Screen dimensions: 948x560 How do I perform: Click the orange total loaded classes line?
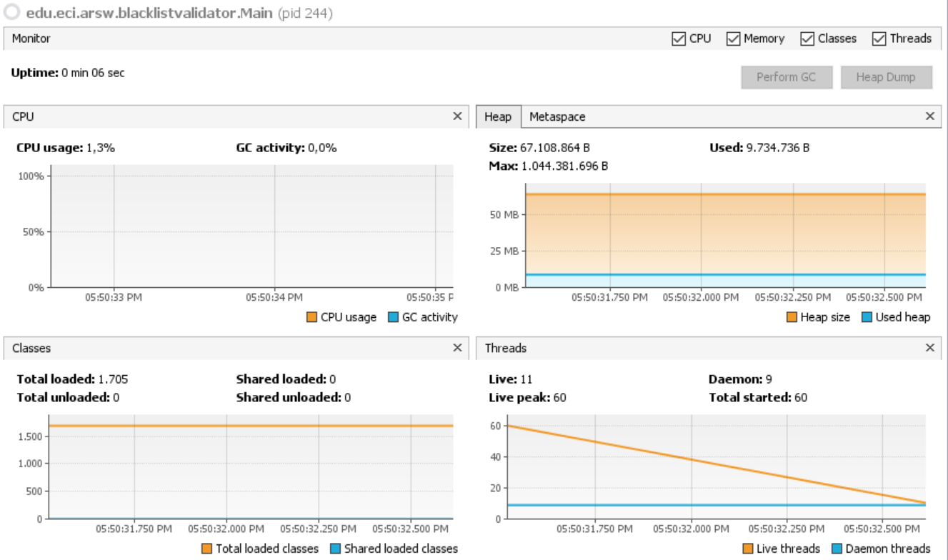[250, 426]
